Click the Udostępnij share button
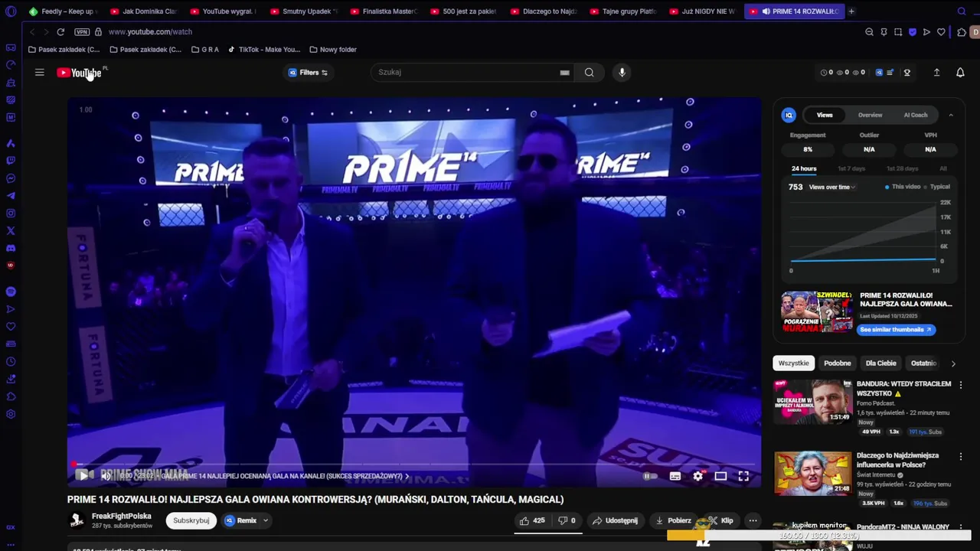980x551 pixels. (x=615, y=520)
